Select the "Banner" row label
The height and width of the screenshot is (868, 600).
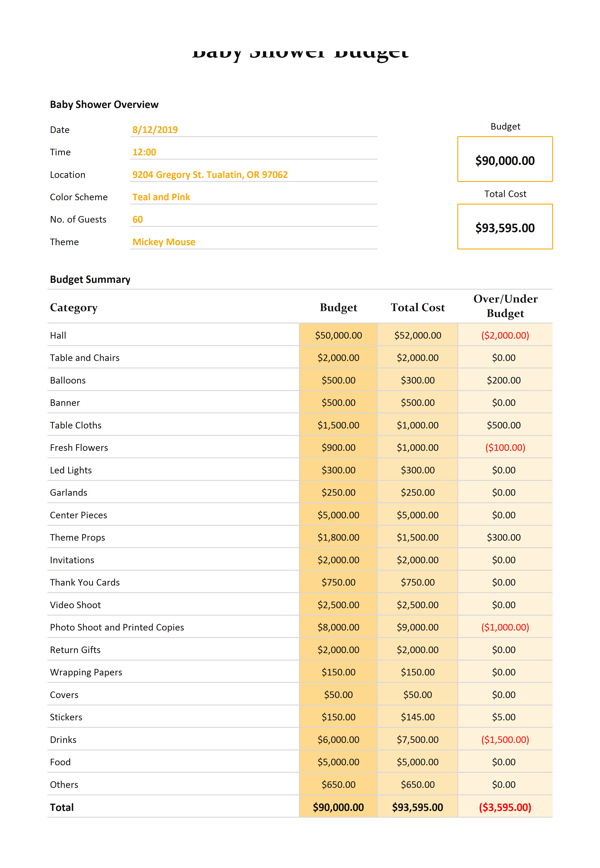[65, 403]
